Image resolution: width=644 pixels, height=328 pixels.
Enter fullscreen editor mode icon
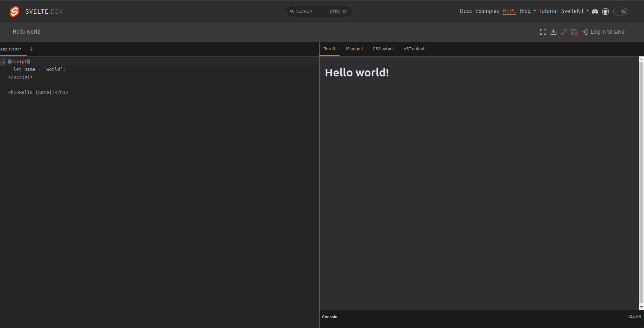pos(543,32)
